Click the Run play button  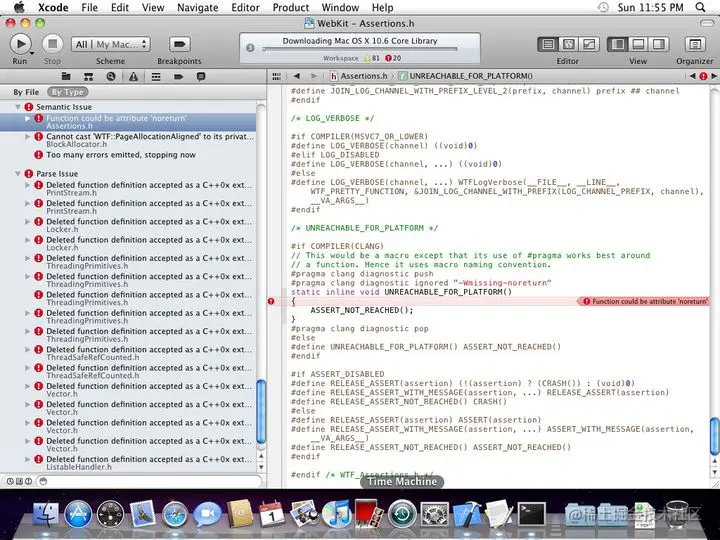pos(20,44)
